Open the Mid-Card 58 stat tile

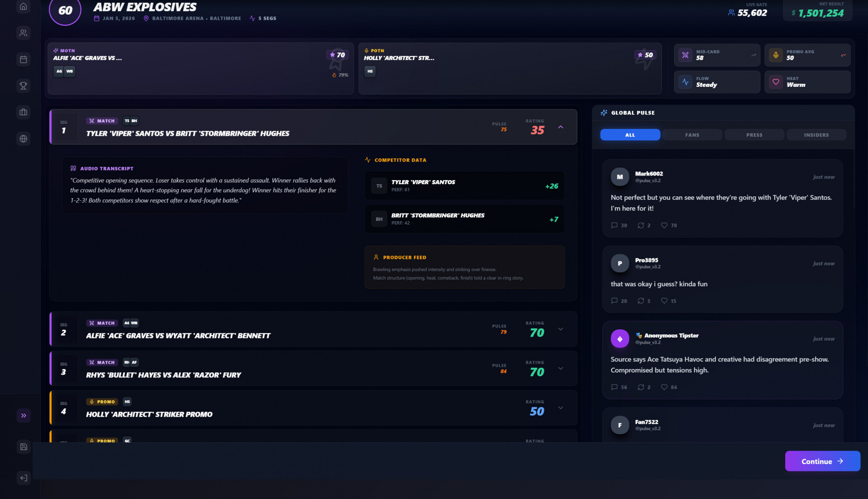[x=717, y=55]
